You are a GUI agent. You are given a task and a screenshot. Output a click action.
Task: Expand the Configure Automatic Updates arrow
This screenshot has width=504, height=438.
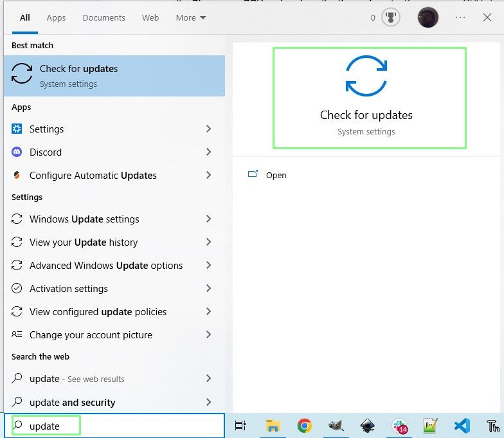coord(208,175)
